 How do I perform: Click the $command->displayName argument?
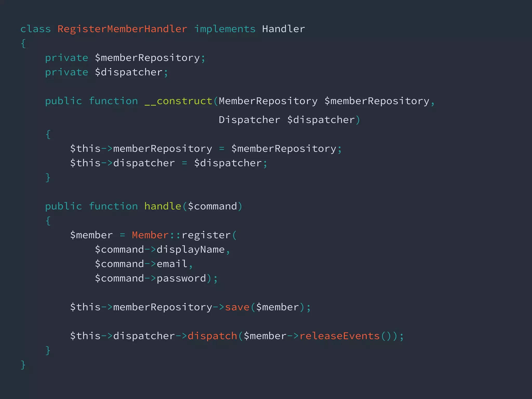point(160,250)
